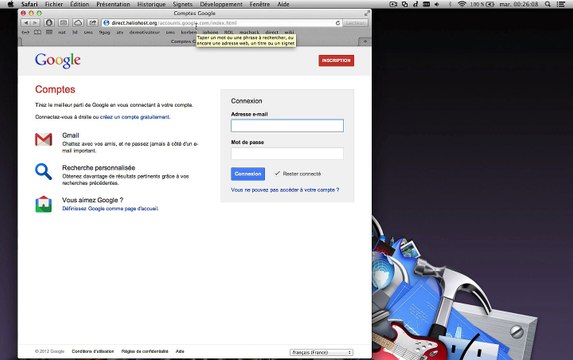The image size is (573, 360).
Task: Go forward with the Safari forward arrow
Action: coord(35,23)
